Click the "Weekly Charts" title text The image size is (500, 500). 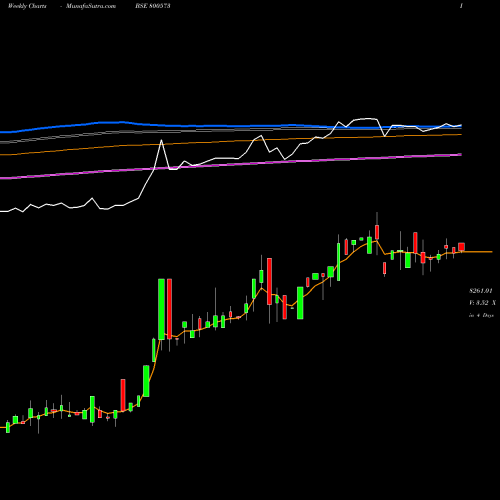click(27, 6)
